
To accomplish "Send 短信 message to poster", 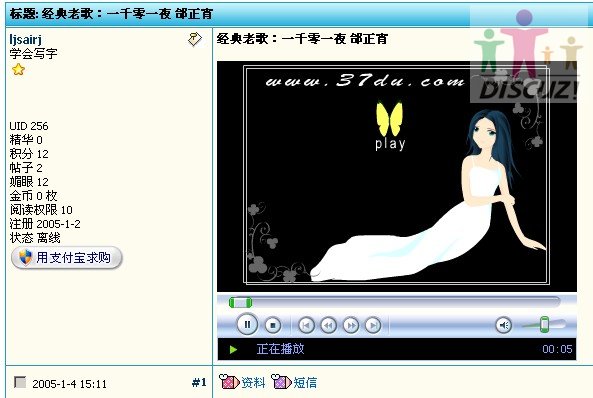I will (305, 382).
